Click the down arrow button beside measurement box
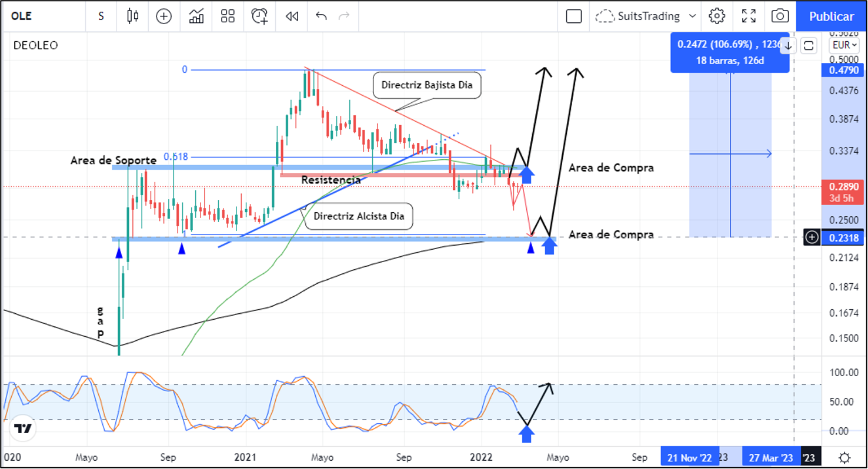Image resolution: width=868 pixels, height=469 pixels. pos(789,45)
